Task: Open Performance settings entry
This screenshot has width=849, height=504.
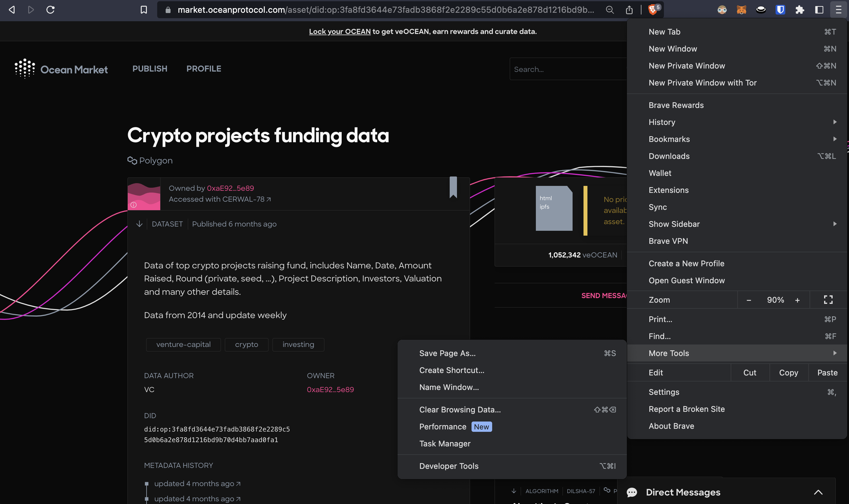Action: 512,427
